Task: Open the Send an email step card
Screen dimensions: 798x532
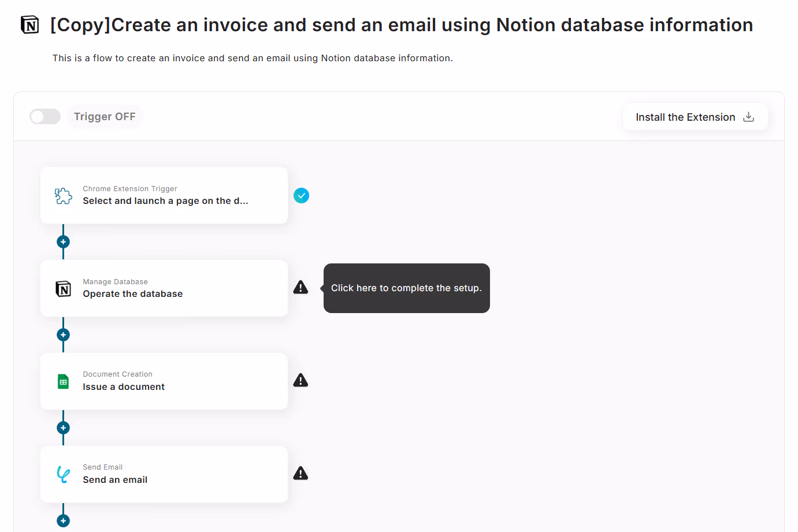Action: (x=164, y=474)
